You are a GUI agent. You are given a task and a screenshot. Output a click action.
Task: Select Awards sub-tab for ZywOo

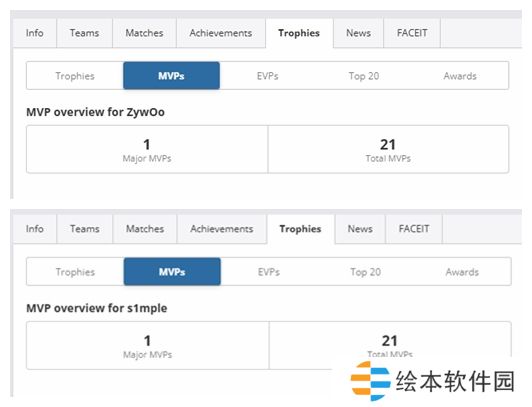tap(460, 76)
